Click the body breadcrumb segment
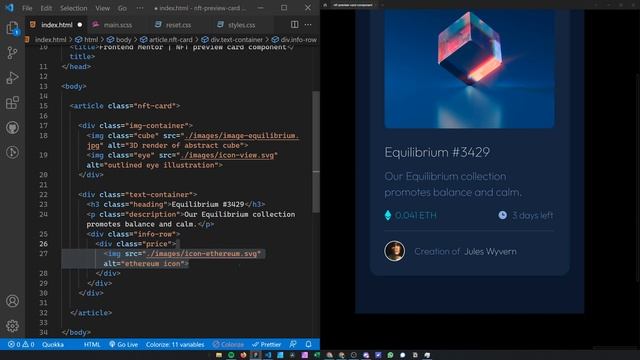 (x=119, y=40)
